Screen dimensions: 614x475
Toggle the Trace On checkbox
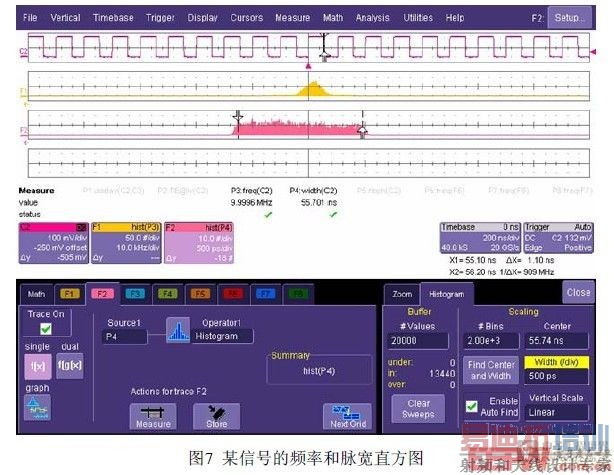point(46,329)
